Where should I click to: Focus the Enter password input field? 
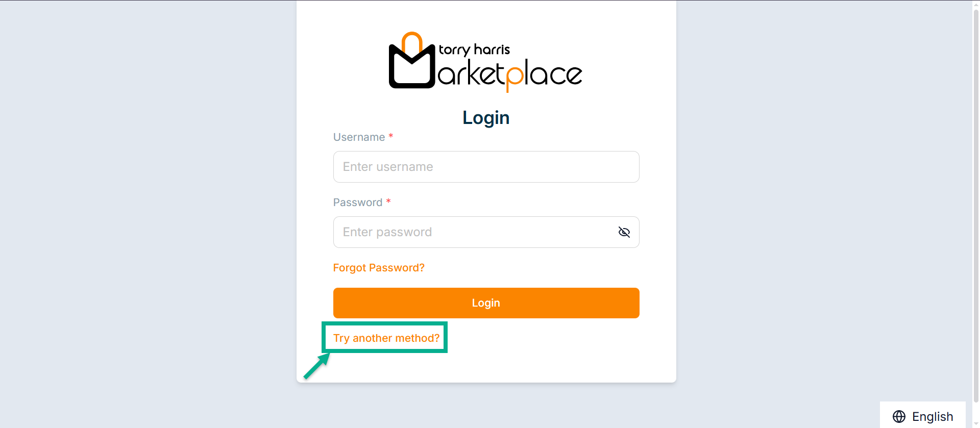(x=475, y=232)
